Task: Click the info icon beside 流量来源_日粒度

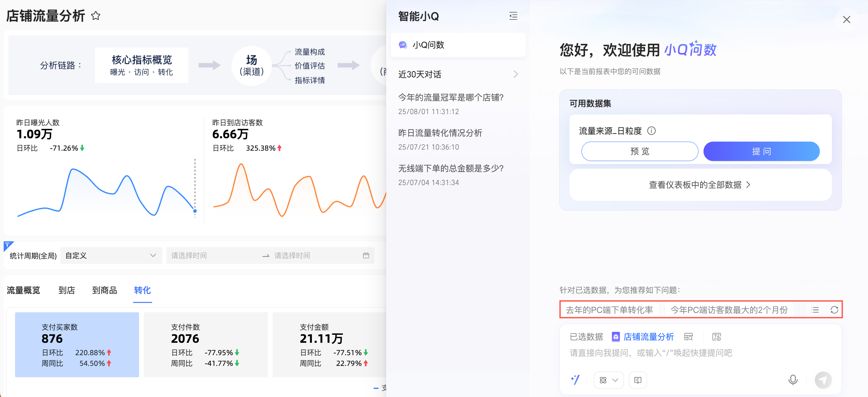Action: coord(651,131)
